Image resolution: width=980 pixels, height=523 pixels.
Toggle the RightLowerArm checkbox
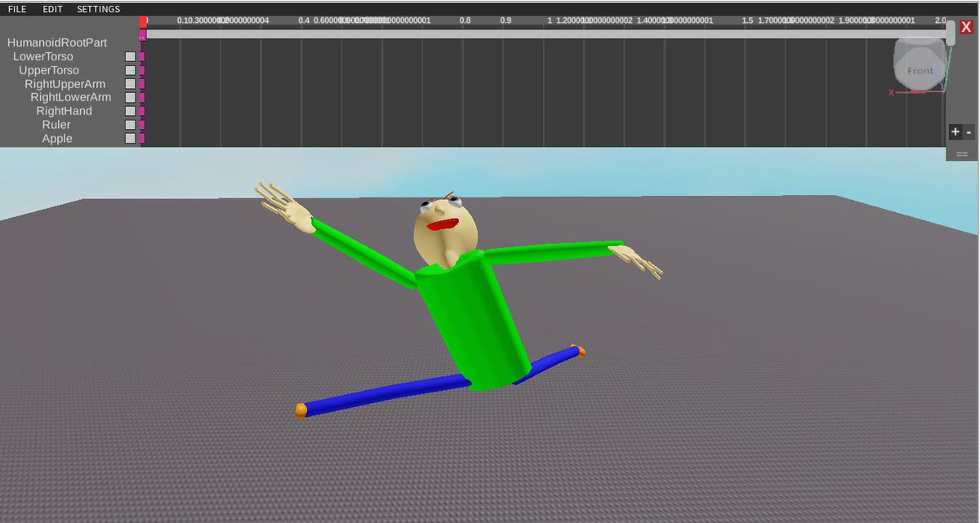pyautogui.click(x=130, y=98)
